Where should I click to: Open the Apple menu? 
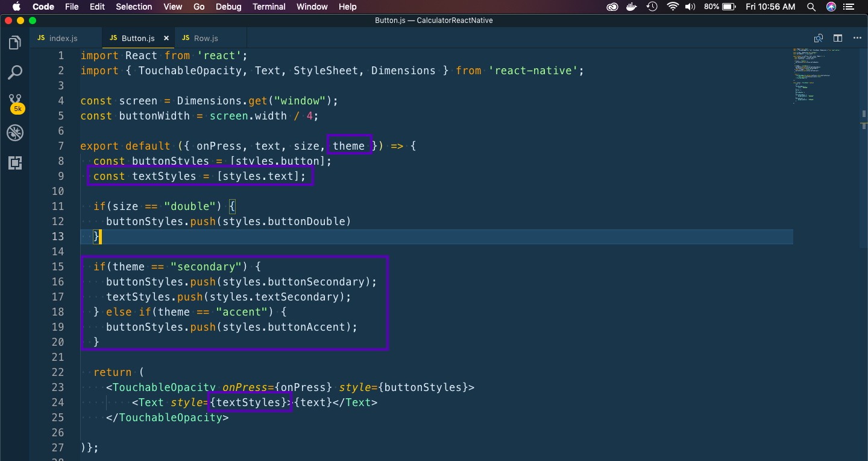coord(16,7)
